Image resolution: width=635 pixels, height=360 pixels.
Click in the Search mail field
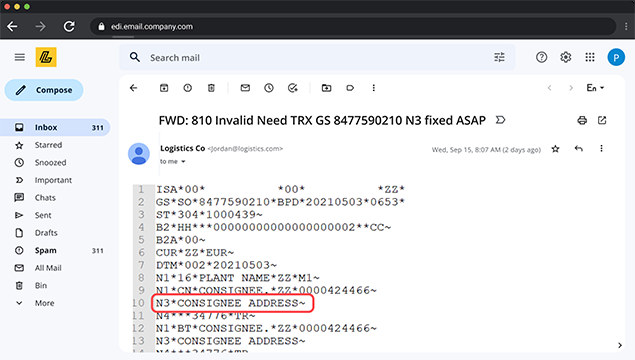317,58
